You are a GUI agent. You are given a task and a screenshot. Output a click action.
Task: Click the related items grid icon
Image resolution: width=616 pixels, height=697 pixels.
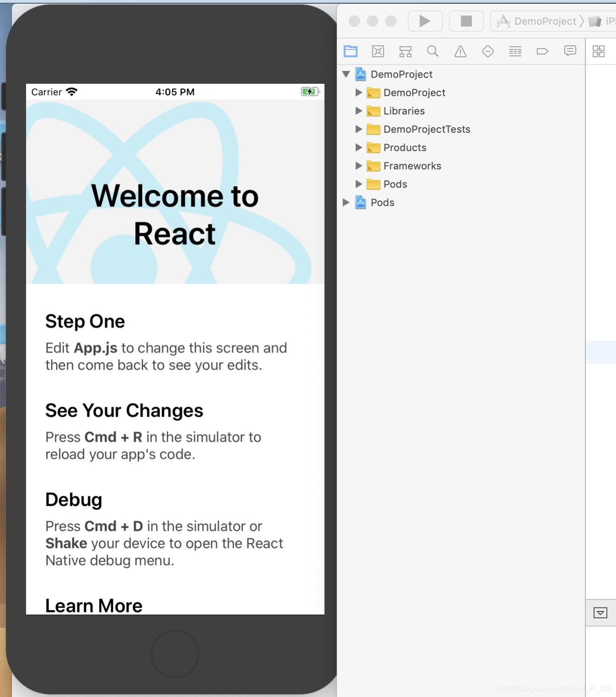(599, 51)
